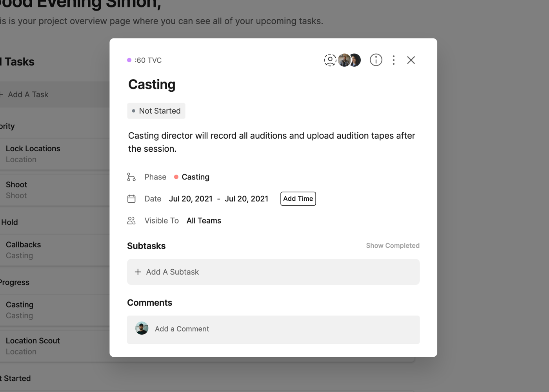Click the Visible To people icon
This screenshot has width=549, height=392.
[x=131, y=221]
